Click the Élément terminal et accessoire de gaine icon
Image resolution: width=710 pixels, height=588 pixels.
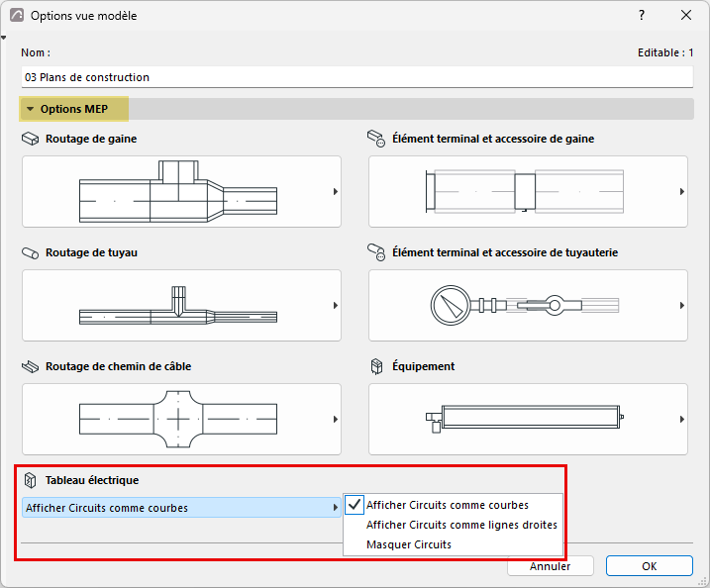tap(376, 139)
